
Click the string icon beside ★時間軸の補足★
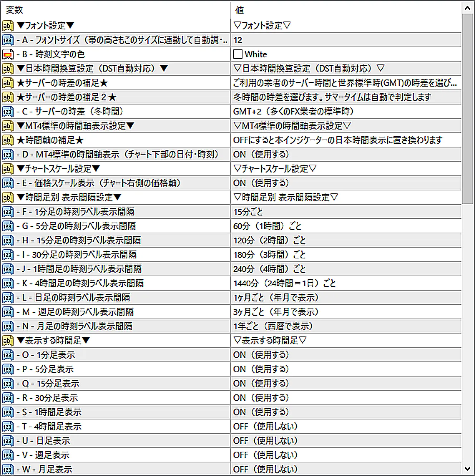[x=8, y=140]
